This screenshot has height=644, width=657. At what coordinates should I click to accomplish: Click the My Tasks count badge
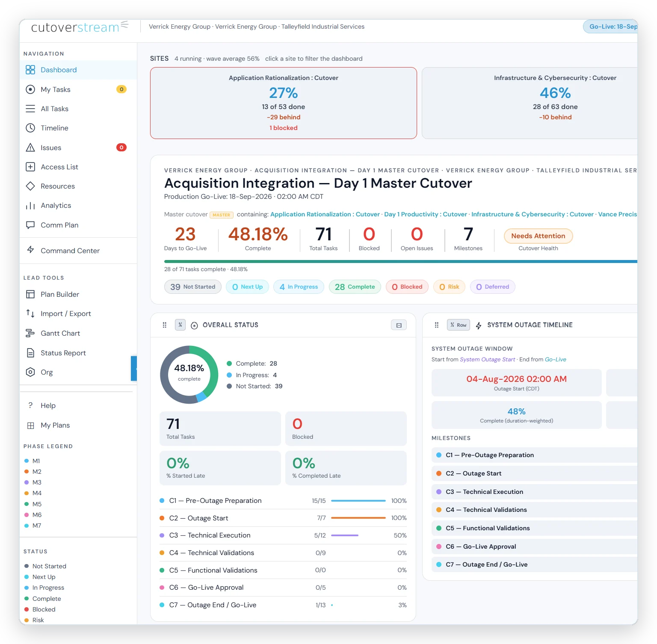point(121,89)
